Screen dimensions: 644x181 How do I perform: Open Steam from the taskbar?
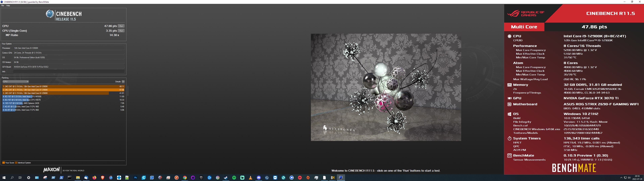[x=226, y=178]
